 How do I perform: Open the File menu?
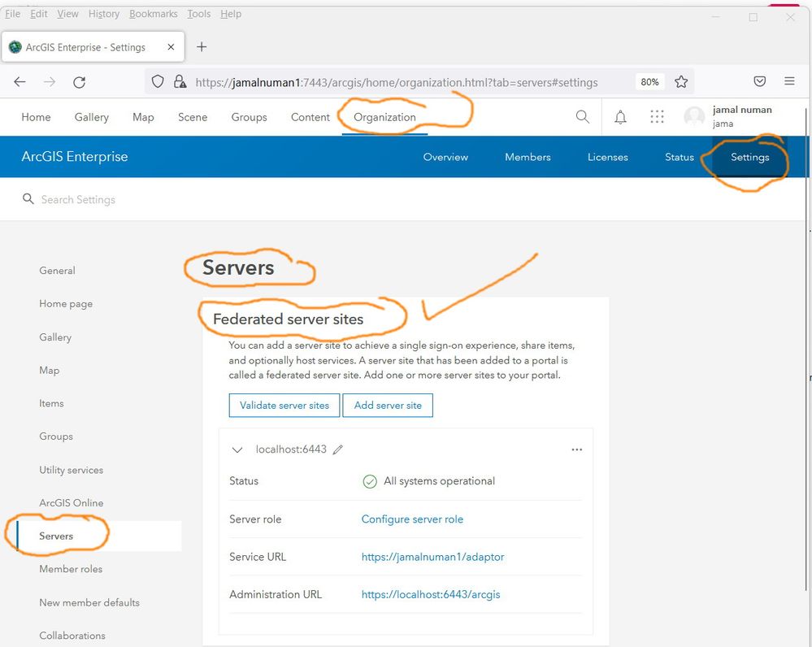click(12, 14)
